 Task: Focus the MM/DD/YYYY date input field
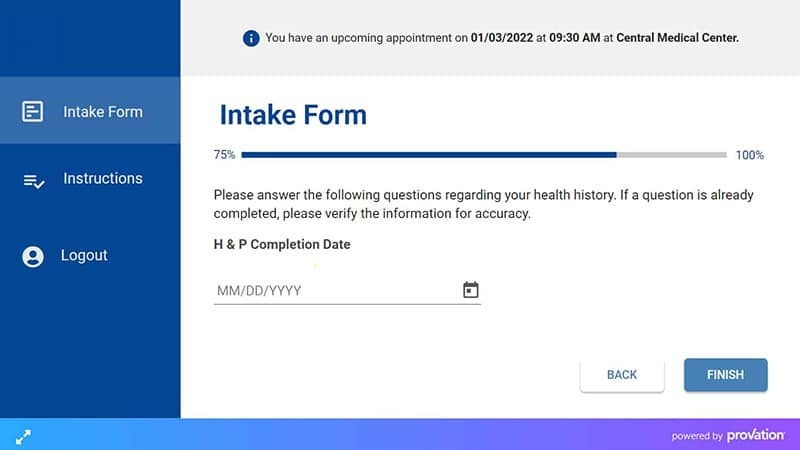coord(335,291)
